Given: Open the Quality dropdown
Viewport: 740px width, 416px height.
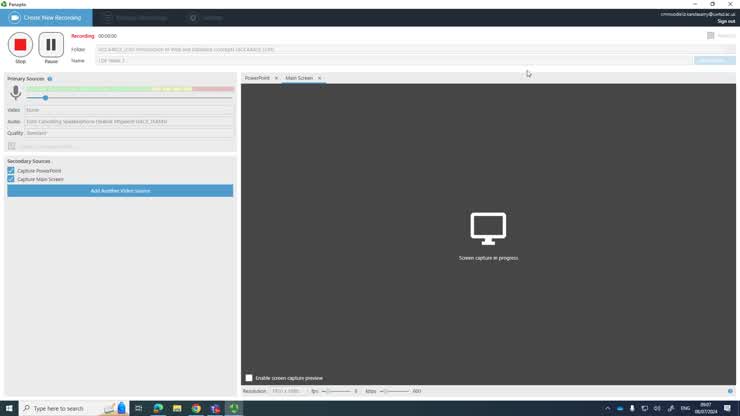Looking at the screenshot, I should coord(129,133).
